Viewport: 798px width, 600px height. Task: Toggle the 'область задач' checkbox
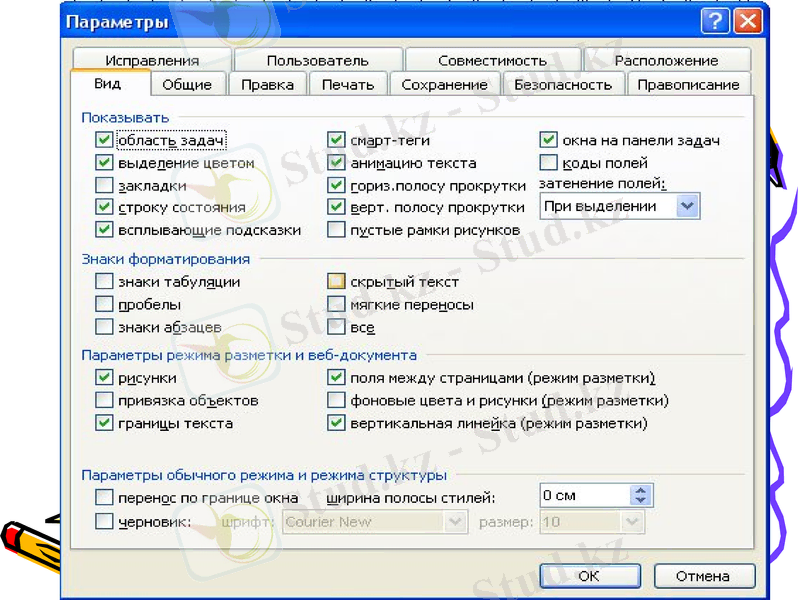[104, 141]
